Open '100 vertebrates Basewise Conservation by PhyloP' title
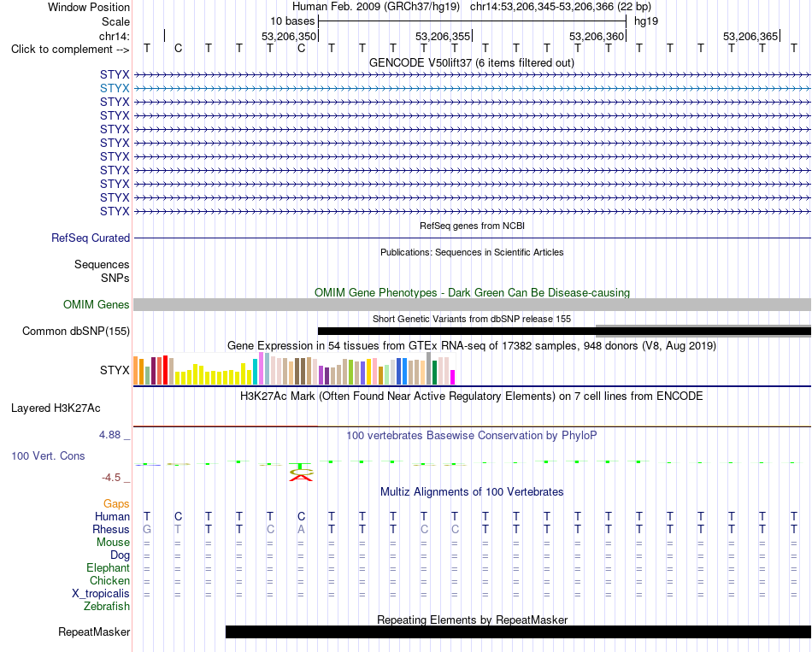 (x=472, y=436)
